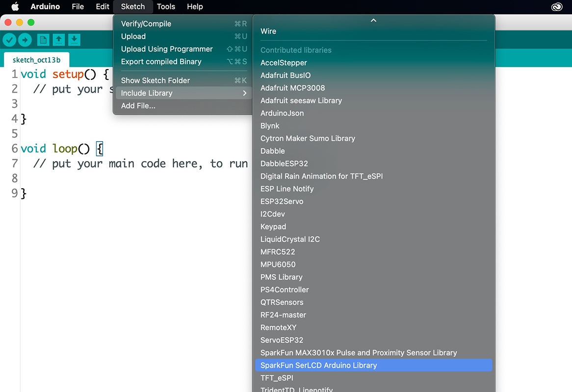Include the Keypad library
Image resolution: width=572 pixels, height=392 pixels.
click(373, 226)
